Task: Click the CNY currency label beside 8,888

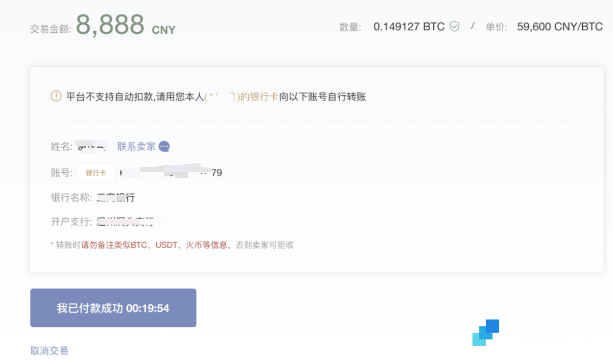Action: (163, 30)
